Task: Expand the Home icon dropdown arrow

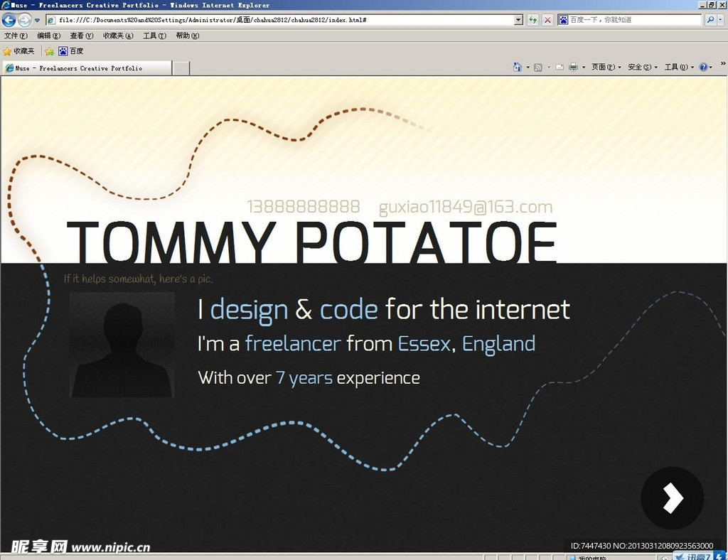Action: click(x=528, y=68)
